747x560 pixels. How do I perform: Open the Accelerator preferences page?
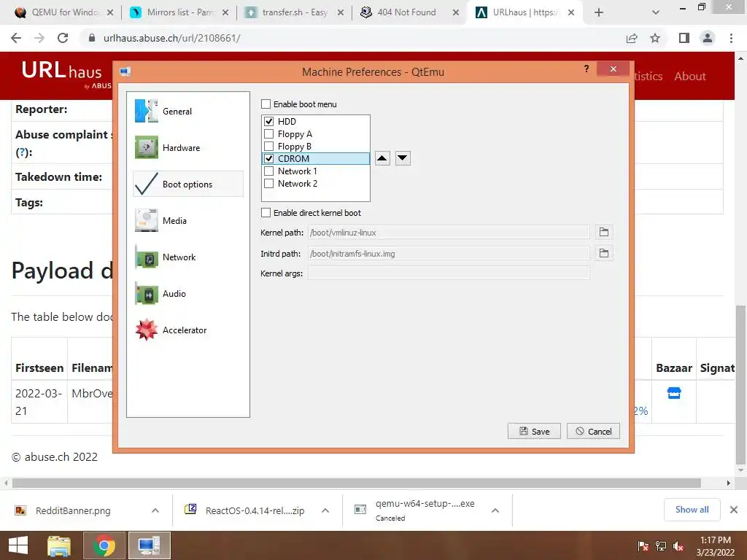coord(187,330)
